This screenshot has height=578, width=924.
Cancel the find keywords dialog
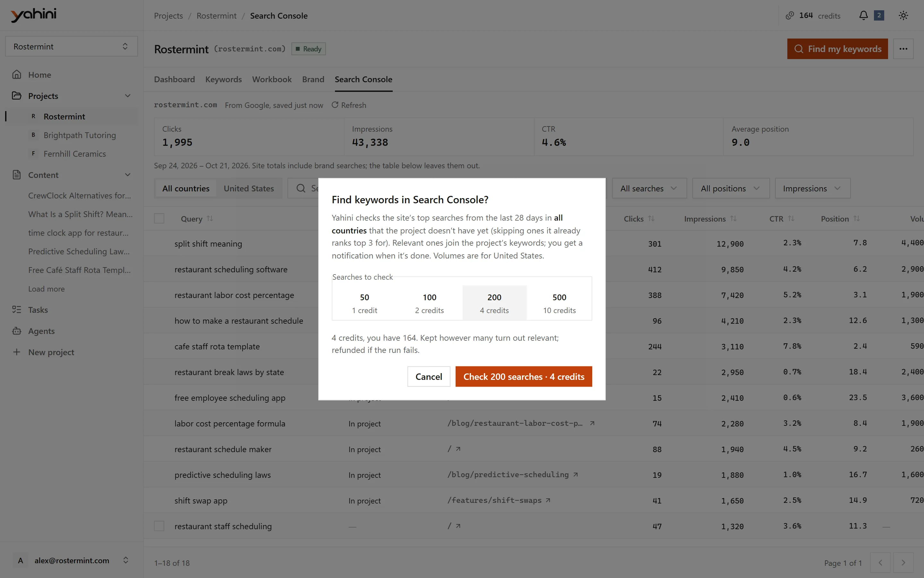pos(428,377)
